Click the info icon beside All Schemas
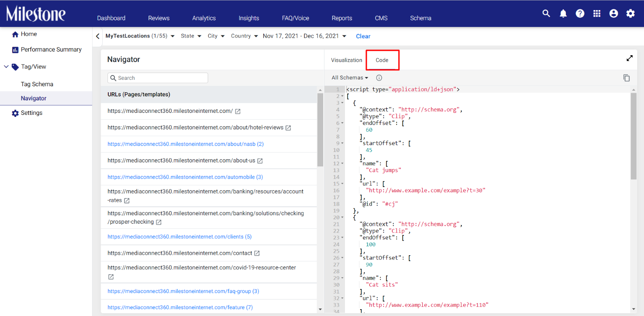The height and width of the screenshot is (316, 644). 379,78
